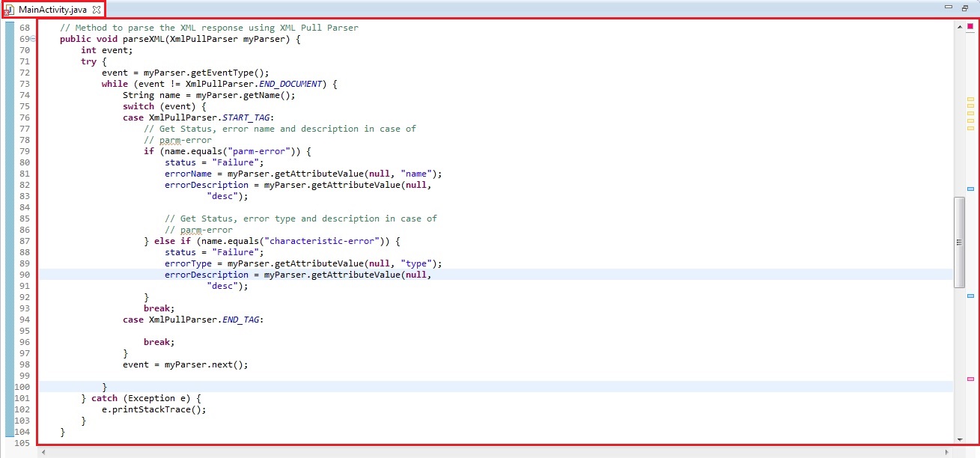This screenshot has height=458, width=980.
Task: Click line number 90 in the gutter
Action: tap(25, 275)
